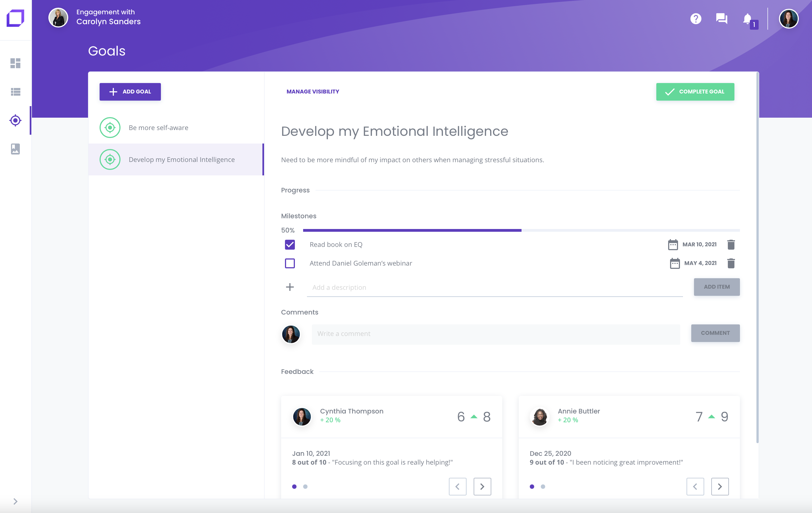Click the Complete Goal button
This screenshot has width=812, height=513.
tap(695, 92)
